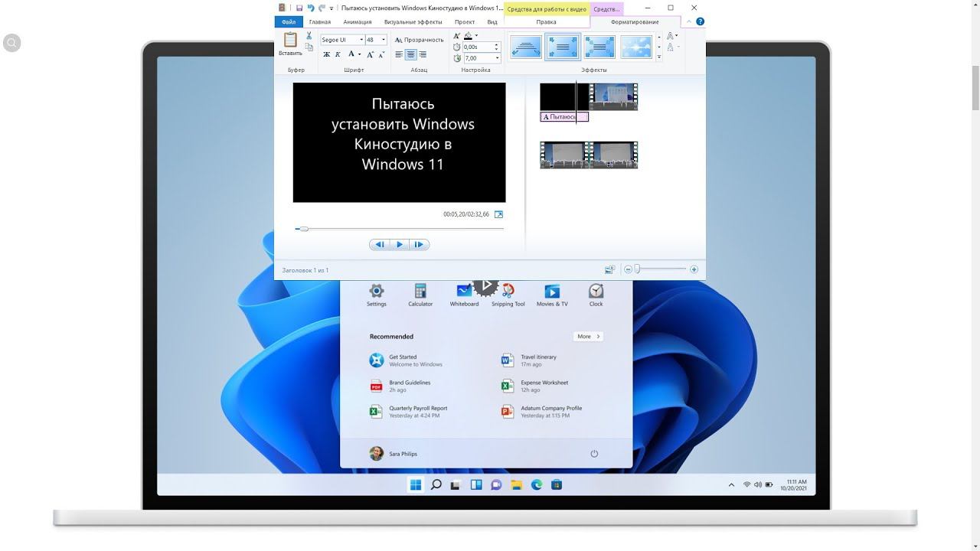The width and height of the screenshot is (980, 551).
Task: Apply italic (К) formatting to title text
Action: 338,54
